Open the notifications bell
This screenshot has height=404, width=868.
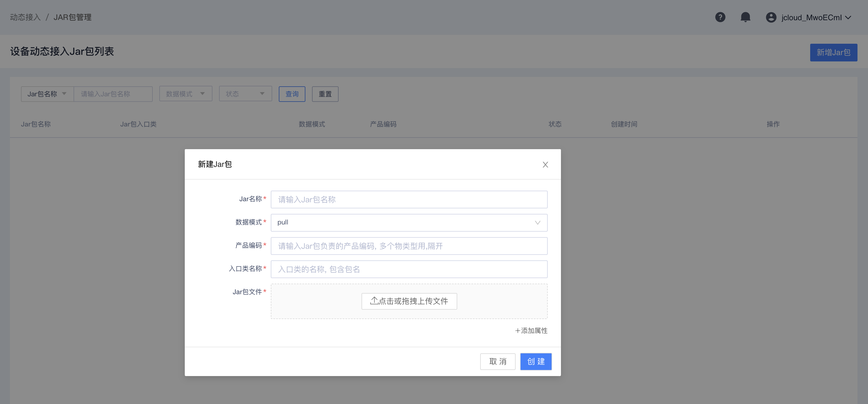point(745,17)
